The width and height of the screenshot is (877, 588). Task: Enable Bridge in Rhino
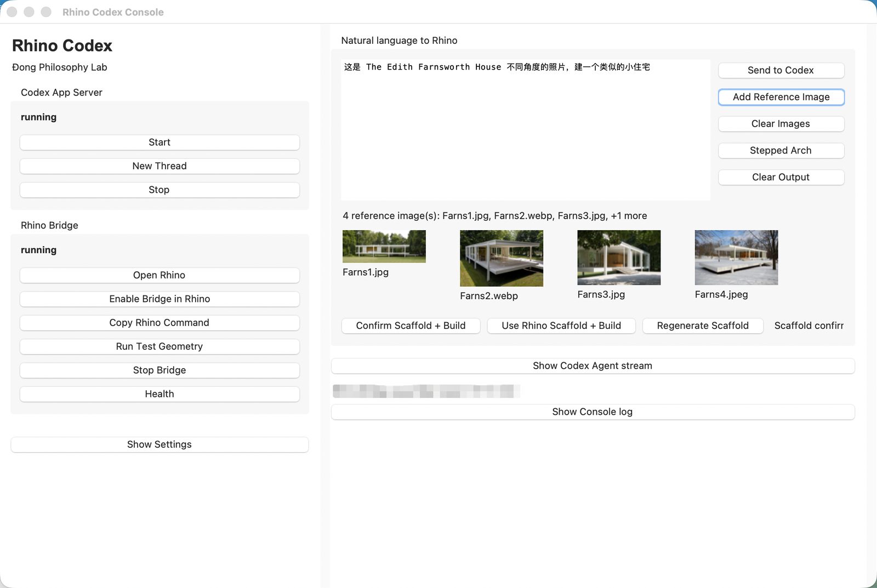pos(160,299)
